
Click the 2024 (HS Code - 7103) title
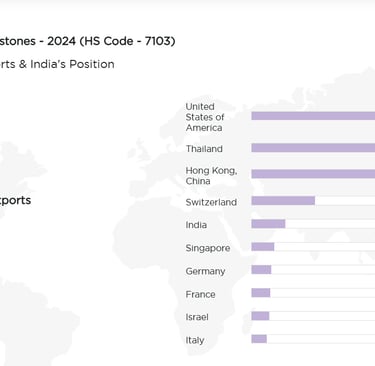pos(111,41)
